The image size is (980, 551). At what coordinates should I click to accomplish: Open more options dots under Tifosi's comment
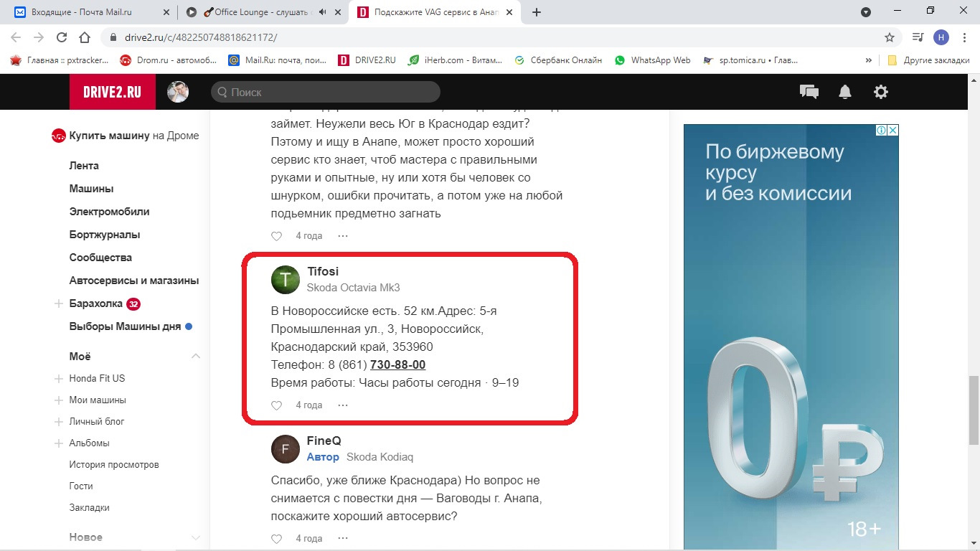[x=343, y=405]
